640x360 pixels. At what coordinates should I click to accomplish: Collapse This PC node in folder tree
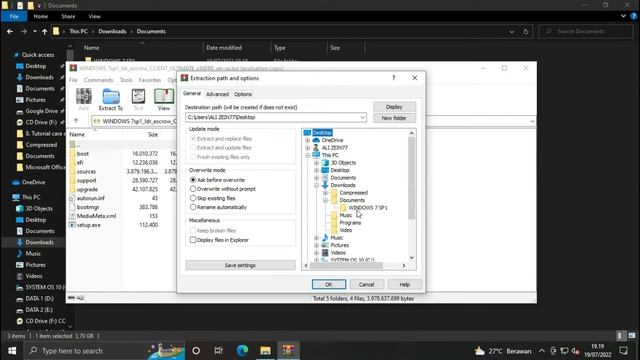point(307,155)
